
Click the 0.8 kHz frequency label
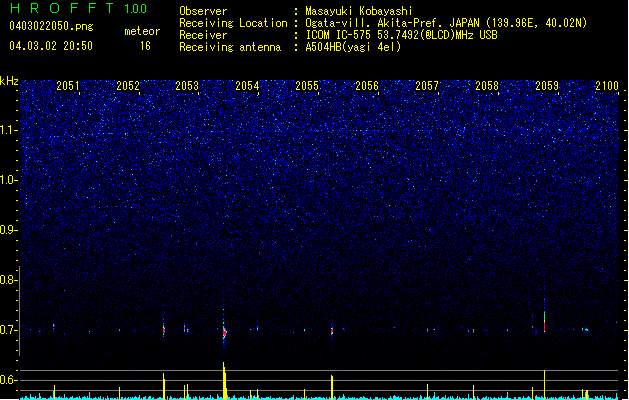click(x=9, y=280)
